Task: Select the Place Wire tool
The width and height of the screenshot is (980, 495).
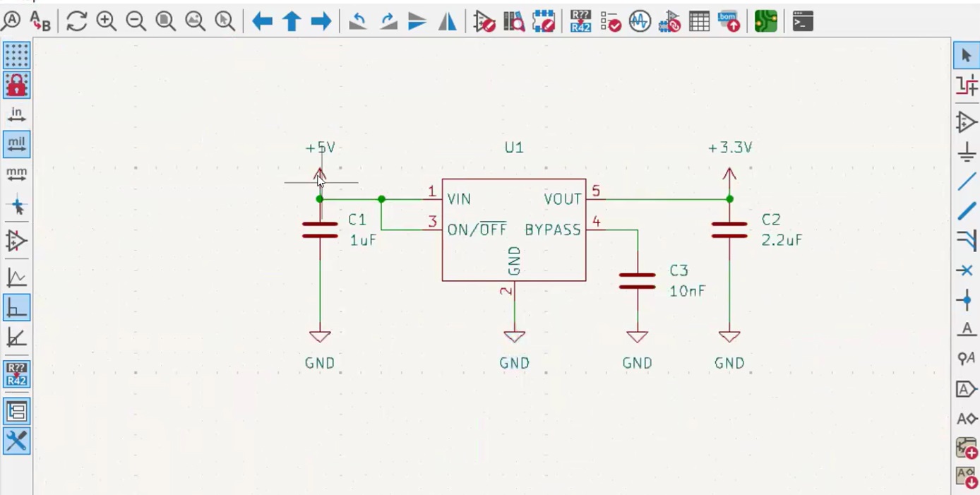Action: coord(965,182)
